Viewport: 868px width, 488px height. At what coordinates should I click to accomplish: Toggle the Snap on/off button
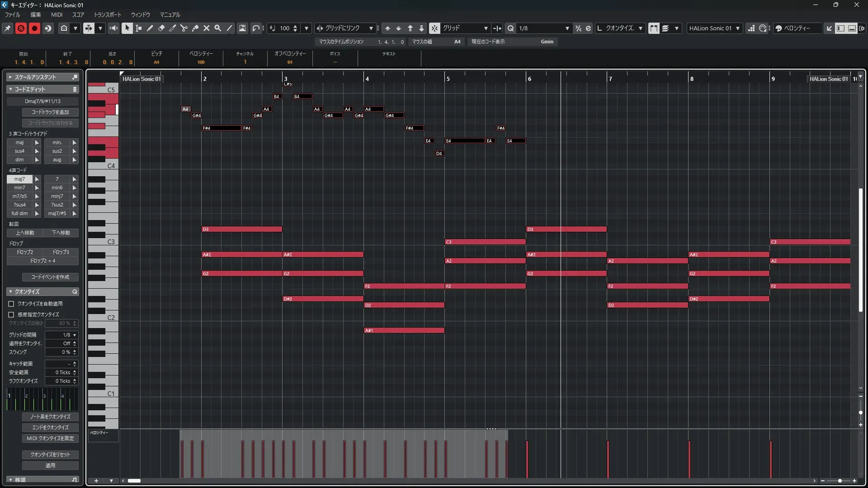(x=434, y=28)
